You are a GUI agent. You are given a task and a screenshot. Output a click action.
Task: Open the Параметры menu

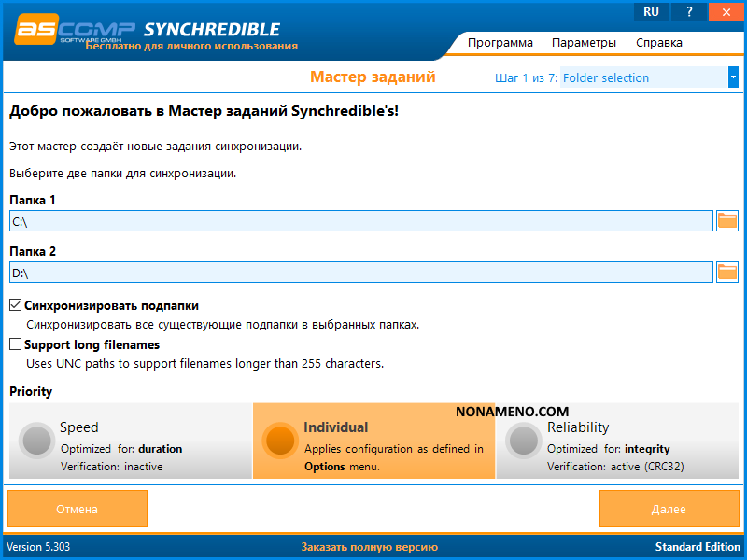point(584,43)
